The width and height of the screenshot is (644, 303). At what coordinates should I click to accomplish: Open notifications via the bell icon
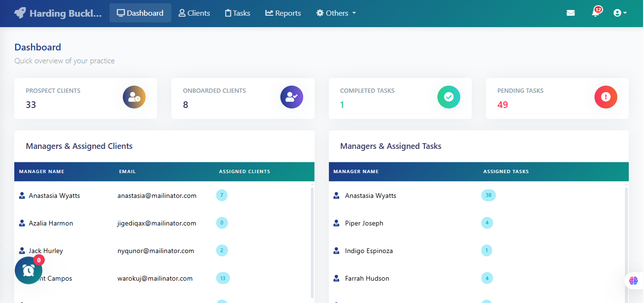tap(594, 13)
